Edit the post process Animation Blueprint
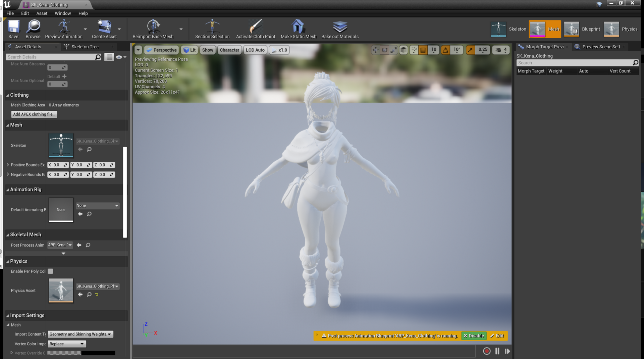The width and height of the screenshot is (644, 359). tap(497, 336)
